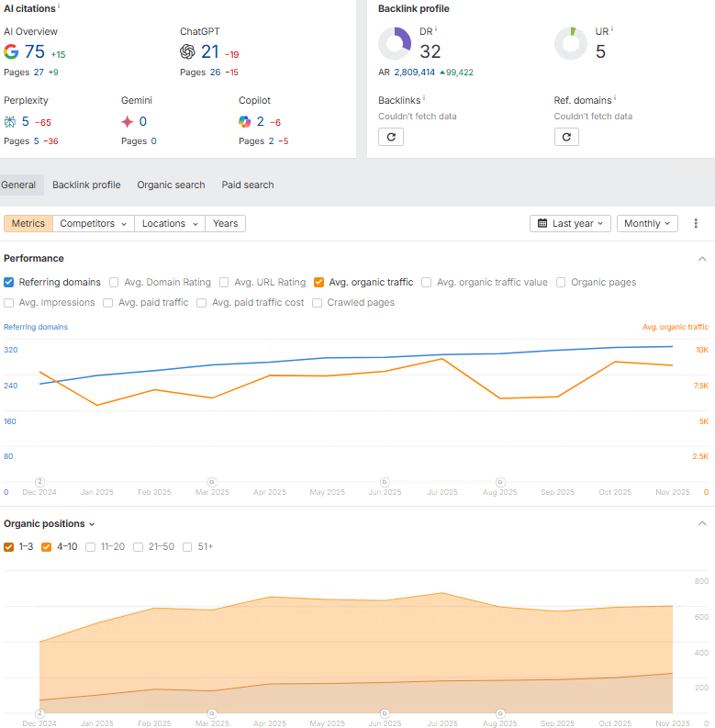Viewport: 715px width, 728px height.
Task: Switch to the Organic search tab
Action: point(171,185)
